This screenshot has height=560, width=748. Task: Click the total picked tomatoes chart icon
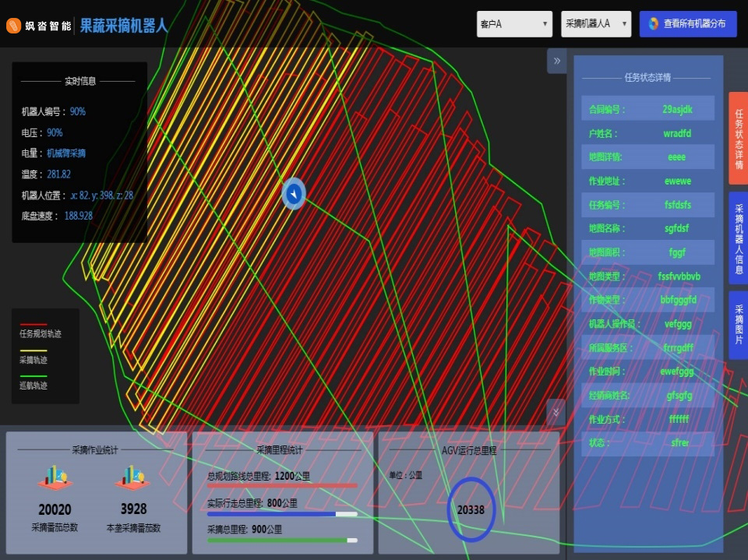pyautogui.click(x=55, y=478)
